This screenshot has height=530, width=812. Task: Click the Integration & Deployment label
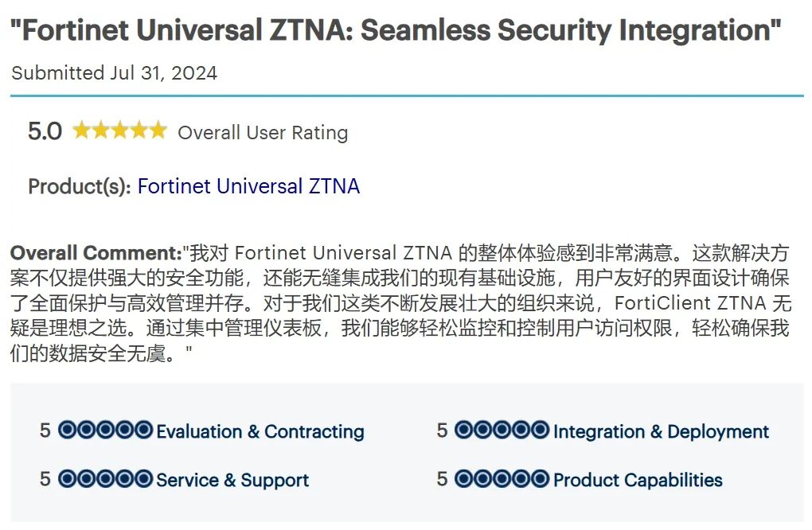pos(661,431)
